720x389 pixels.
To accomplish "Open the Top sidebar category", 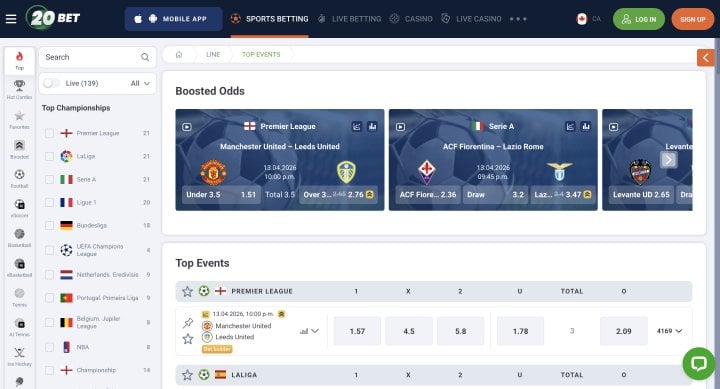I will coord(19,60).
